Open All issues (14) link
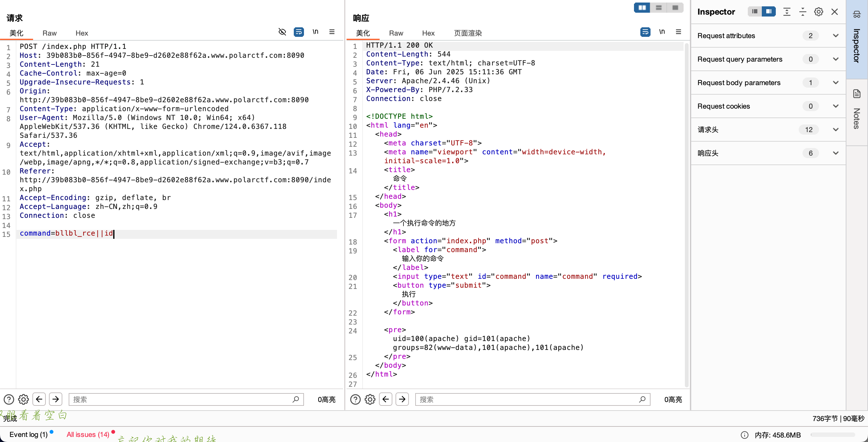Viewport: 868px width, 442px height. pos(88,435)
